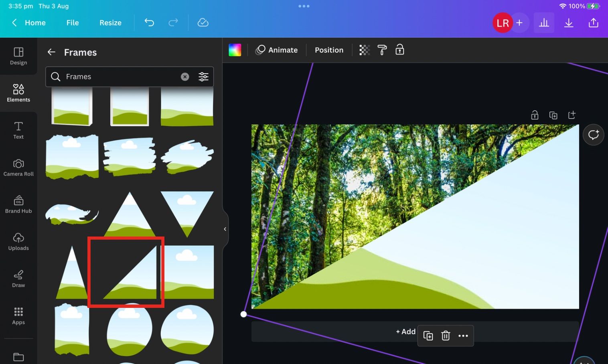Toggle element transparency settings
Image resolution: width=608 pixels, height=364 pixels.
click(x=364, y=50)
